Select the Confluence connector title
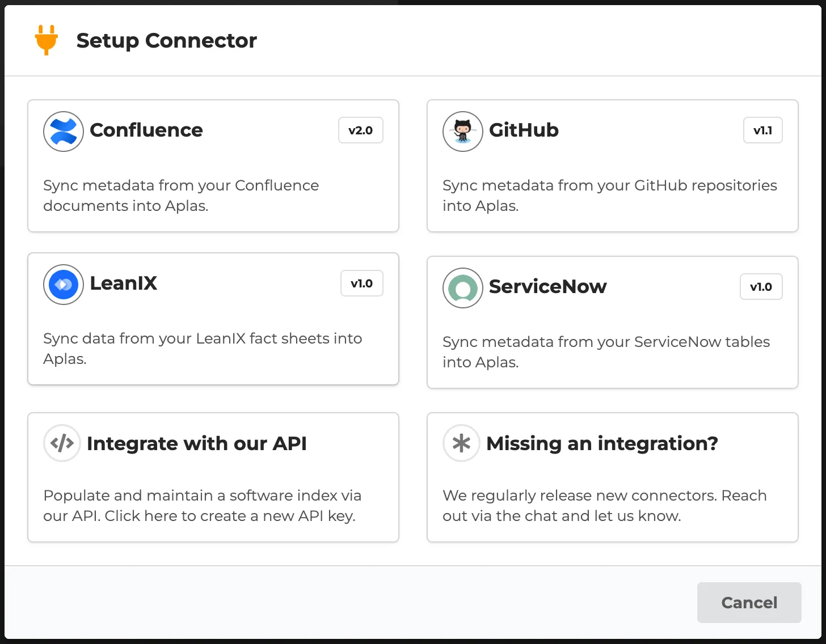Image resolution: width=826 pixels, height=644 pixels. (x=146, y=130)
